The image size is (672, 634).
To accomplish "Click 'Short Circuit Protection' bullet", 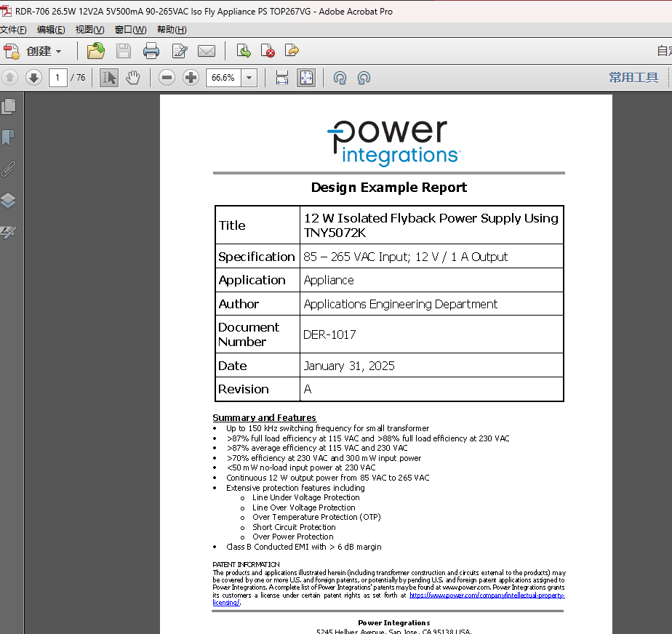I will point(294,527).
